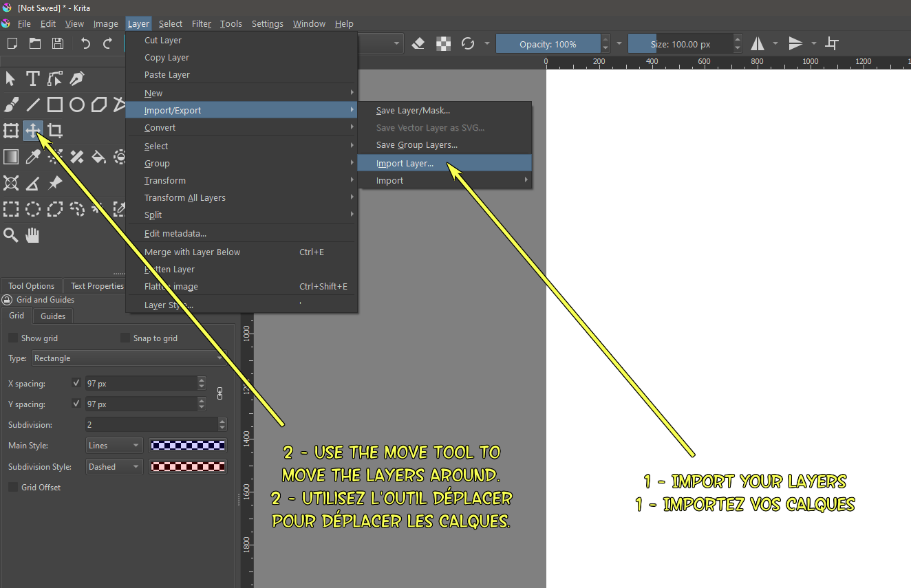The height and width of the screenshot is (588, 911).
Task: Click the X spacing input field
Action: coord(140,384)
